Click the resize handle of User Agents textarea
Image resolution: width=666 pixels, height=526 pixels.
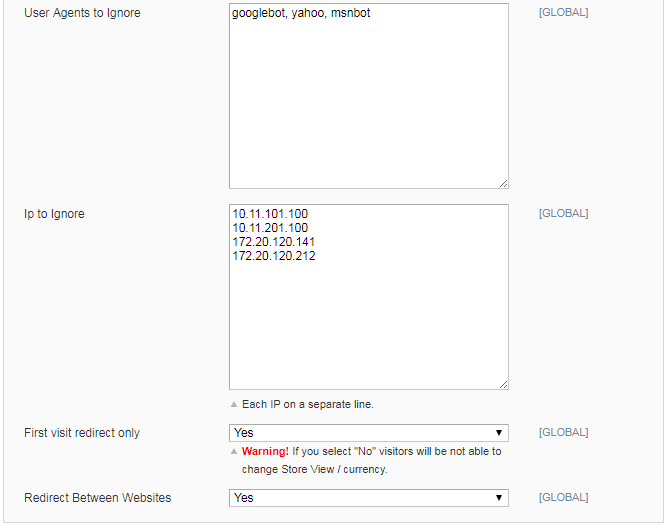coord(503,183)
